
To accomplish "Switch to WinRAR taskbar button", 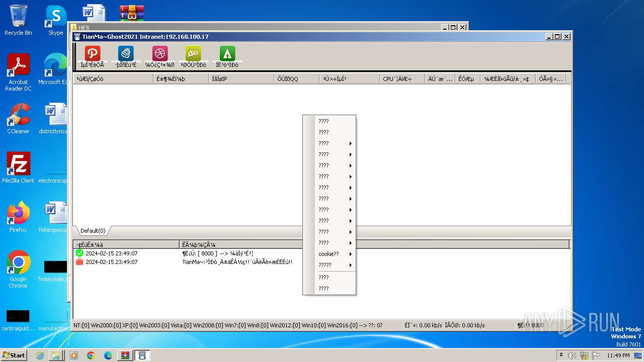I will pyautogui.click(x=125, y=355).
